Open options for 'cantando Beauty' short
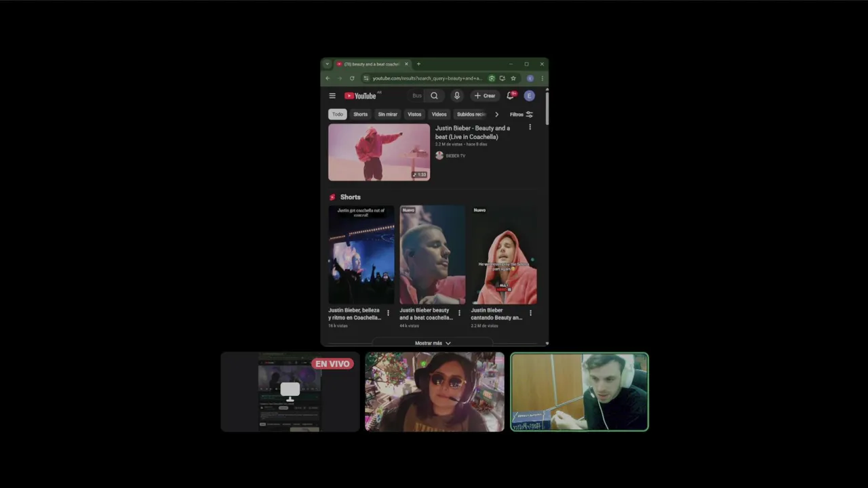This screenshot has width=868, height=488. tap(530, 313)
